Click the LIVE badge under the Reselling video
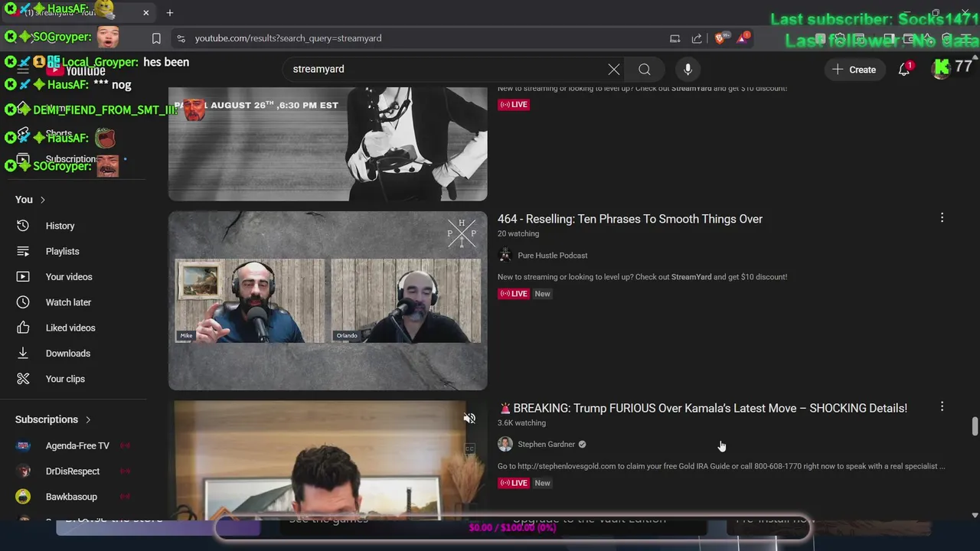 coord(514,294)
